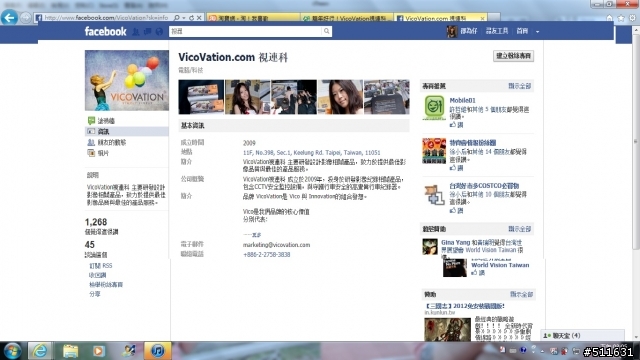Show all liked pages via See All

click(x=520, y=86)
